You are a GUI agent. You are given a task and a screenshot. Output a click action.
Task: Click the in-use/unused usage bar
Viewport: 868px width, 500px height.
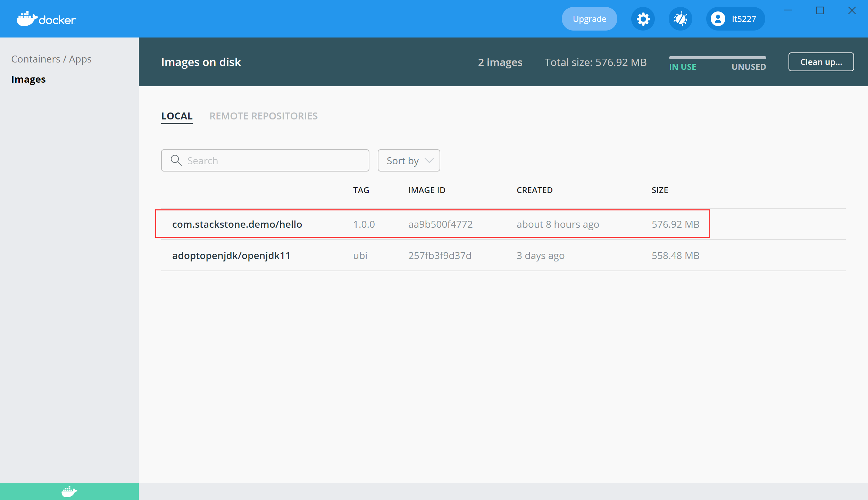point(717,58)
